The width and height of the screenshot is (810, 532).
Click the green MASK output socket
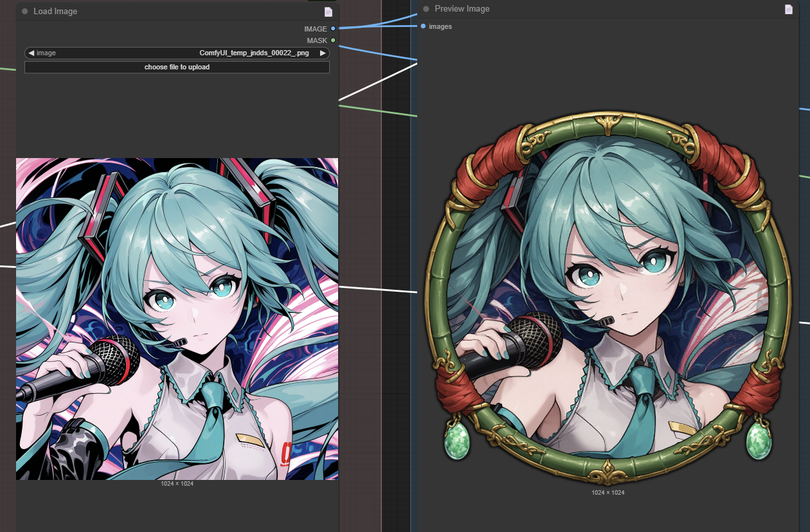pyautogui.click(x=333, y=40)
